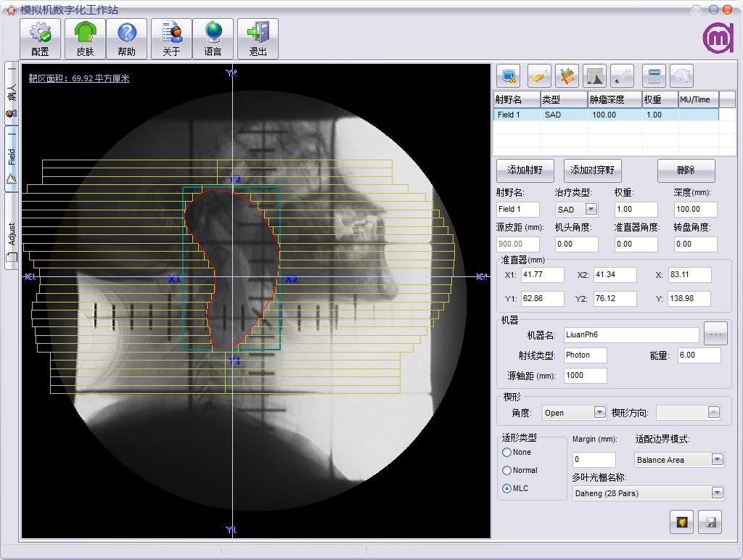Open the 配置 configuration tool
Viewport: 743px width, 560px height.
pos(41,39)
